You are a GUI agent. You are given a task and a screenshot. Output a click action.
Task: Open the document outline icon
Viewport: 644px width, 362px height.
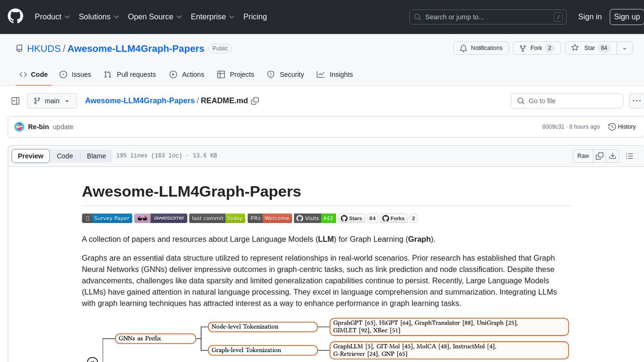point(629,156)
